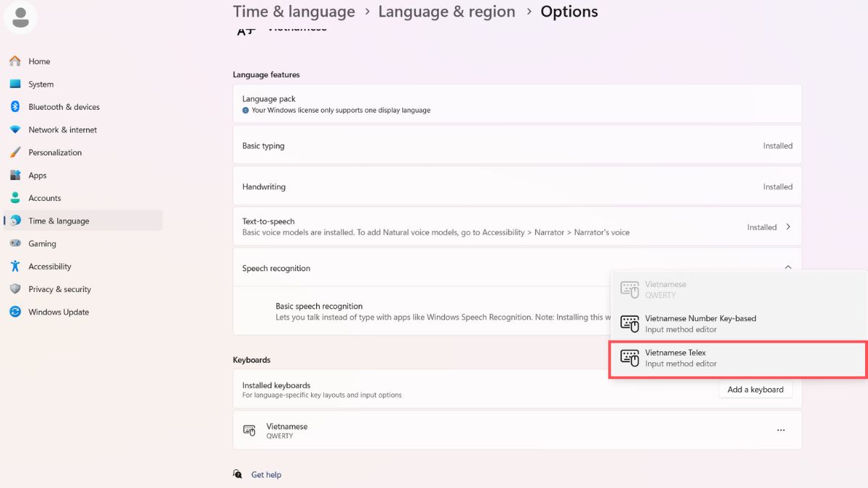This screenshot has height=488, width=868.
Task: Go to Bluetooth & devices settings
Action: pyautogui.click(x=83, y=107)
